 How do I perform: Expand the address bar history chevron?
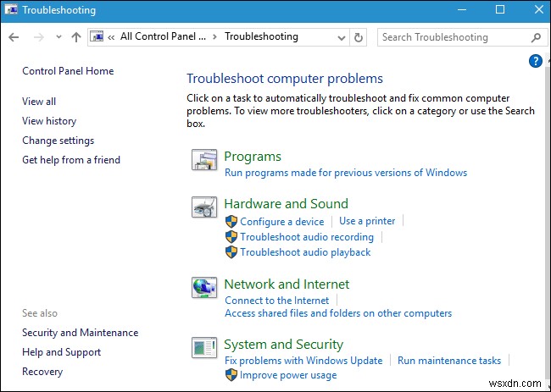[341, 37]
